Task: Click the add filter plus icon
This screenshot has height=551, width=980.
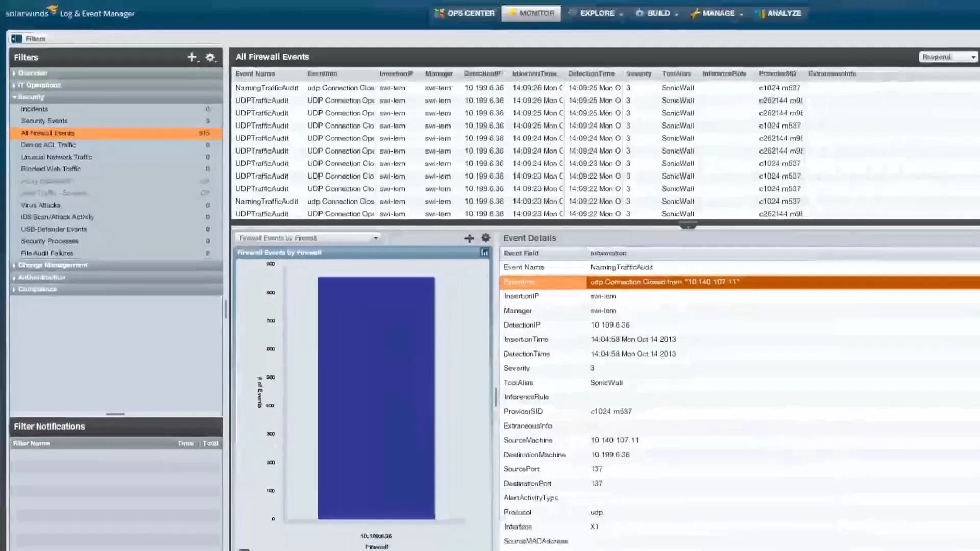Action: click(192, 57)
